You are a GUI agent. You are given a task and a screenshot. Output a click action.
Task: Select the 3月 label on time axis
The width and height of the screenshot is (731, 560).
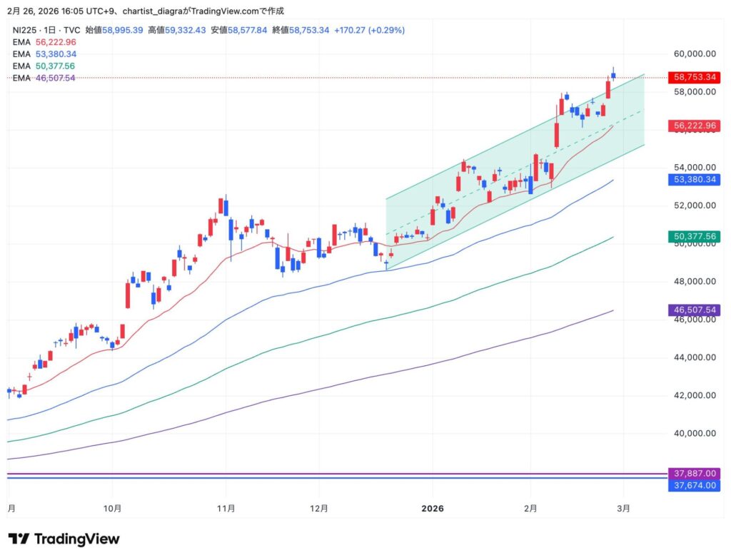623,509
